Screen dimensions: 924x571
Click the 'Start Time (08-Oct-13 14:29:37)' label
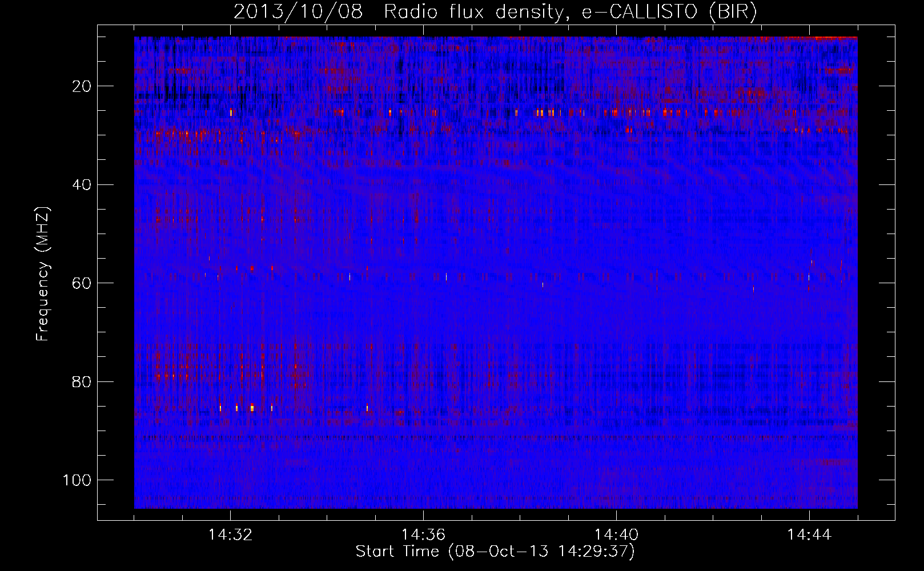(495, 552)
